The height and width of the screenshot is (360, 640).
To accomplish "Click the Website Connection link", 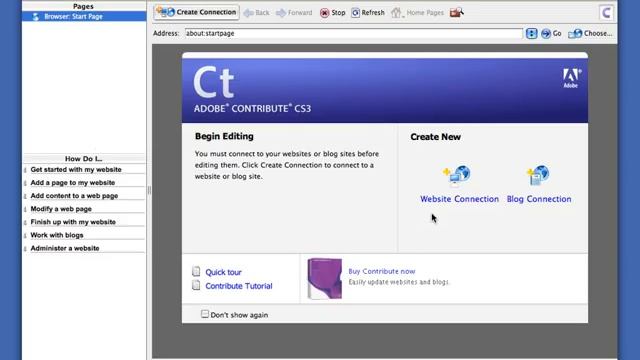I will (460, 199).
